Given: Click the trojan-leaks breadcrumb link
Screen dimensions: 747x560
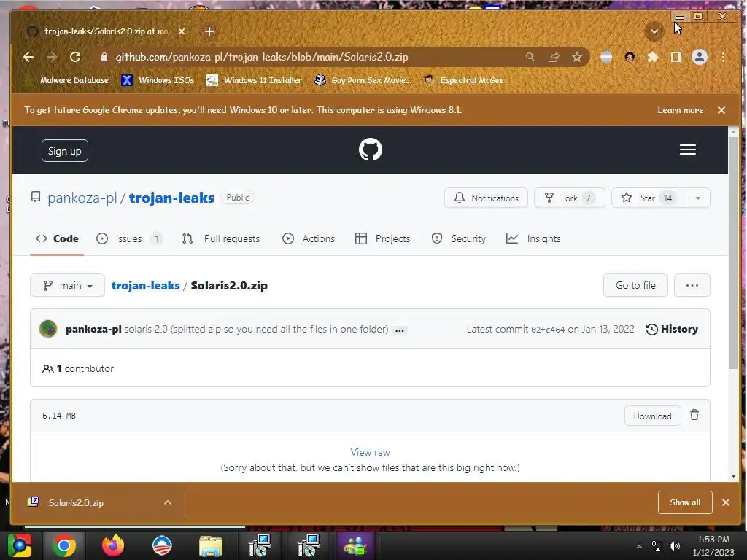Looking at the screenshot, I should 145,285.
